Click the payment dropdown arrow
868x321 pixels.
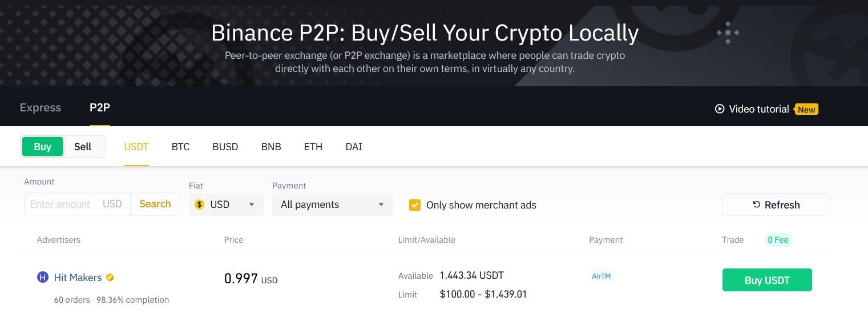click(x=381, y=204)
